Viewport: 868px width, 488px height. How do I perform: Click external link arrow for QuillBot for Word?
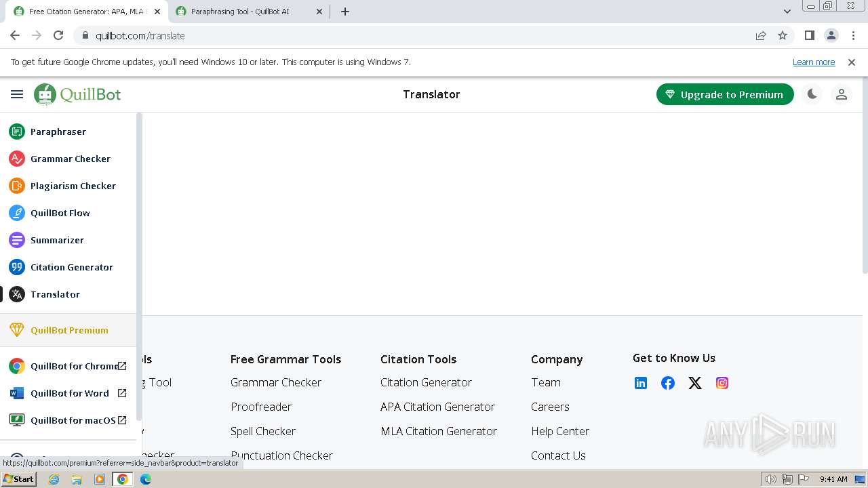tap(122, 393)
